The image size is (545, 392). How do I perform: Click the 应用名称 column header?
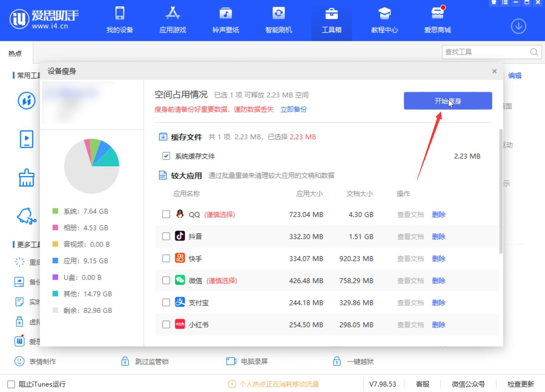[186, 194]
